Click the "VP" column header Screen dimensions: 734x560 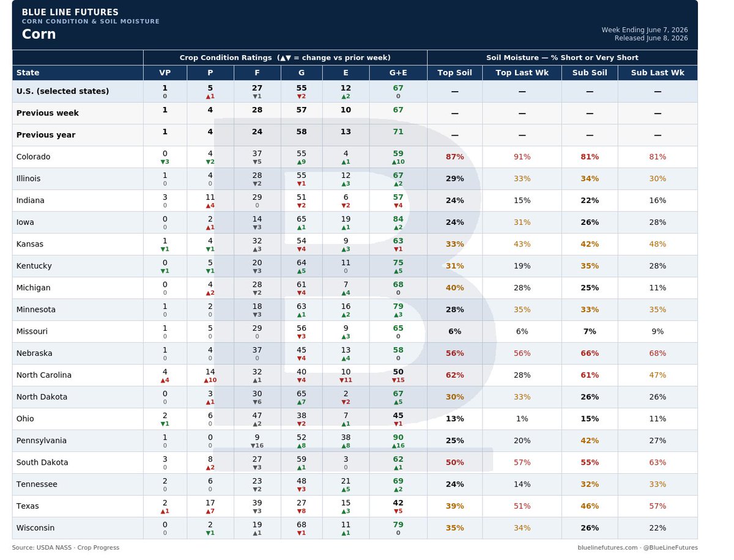(x=165, y=73)
